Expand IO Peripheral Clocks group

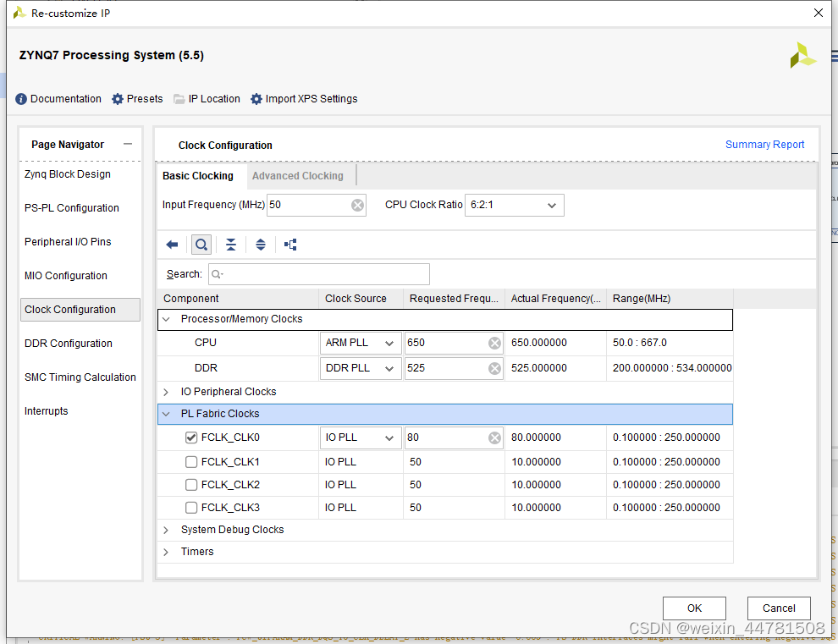click(x=166, y=392)
